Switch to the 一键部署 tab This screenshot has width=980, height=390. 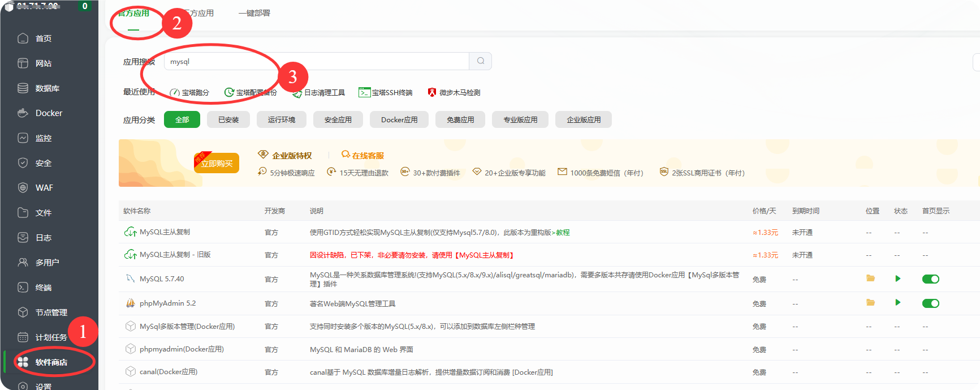[x=254, y=13]
